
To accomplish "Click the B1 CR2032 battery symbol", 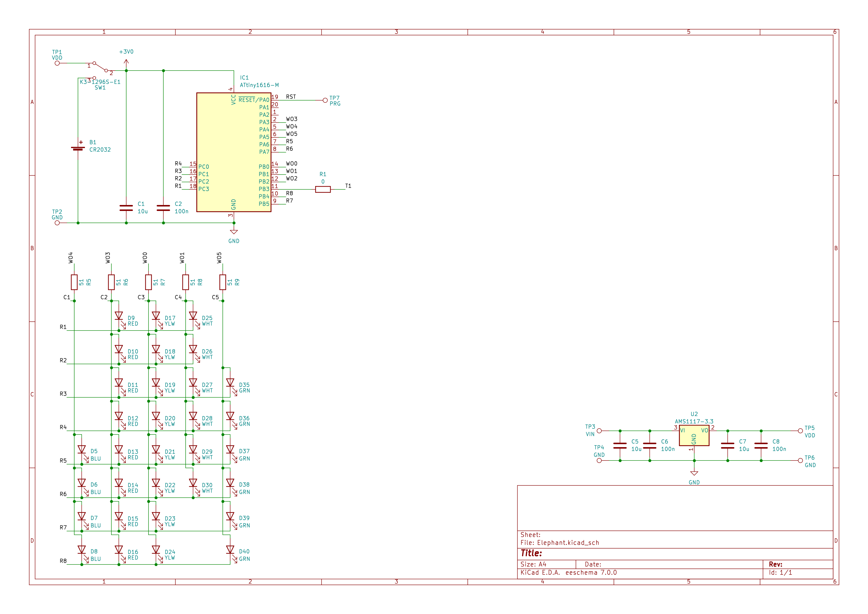I will pos(78,149).
